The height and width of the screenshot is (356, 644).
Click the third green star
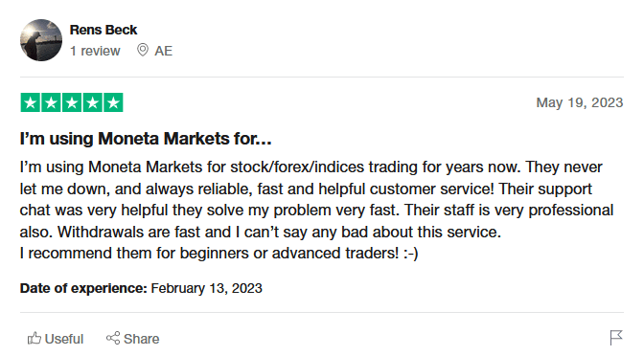coord(72,102)
